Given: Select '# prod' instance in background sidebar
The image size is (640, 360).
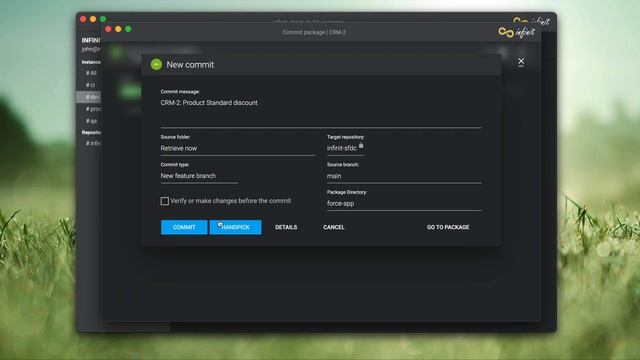Looking at the screenshot, I should pyautogui.click(x=93, y=109).
